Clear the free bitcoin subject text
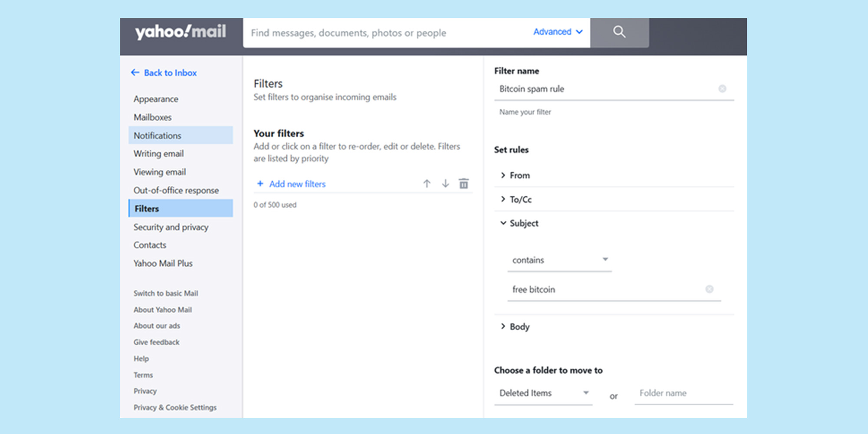Image resolution: width=868 pixels, height=434 pixels. 710,289
